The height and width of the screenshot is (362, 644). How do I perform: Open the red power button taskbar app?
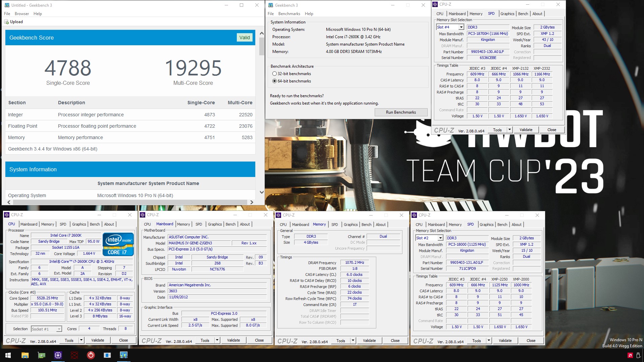pyautogui.click(x=91, y=355)
